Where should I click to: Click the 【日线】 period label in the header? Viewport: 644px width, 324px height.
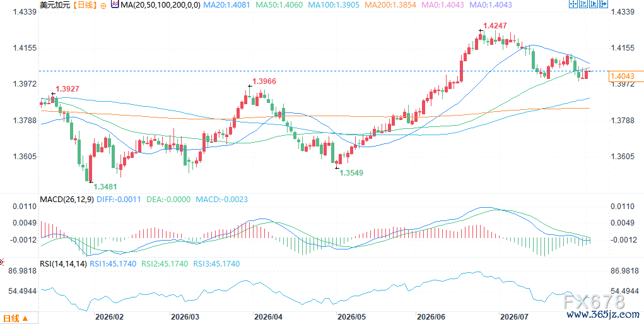85,5
